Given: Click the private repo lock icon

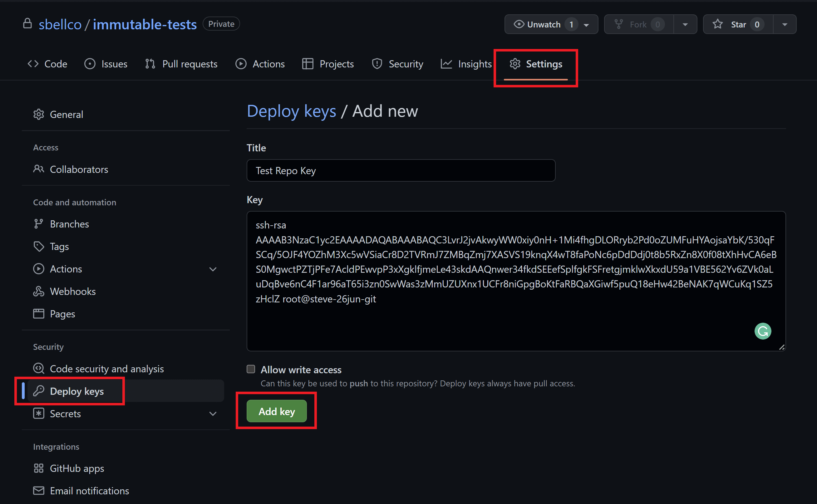Looking at the screenshot, I should (27, 24).
